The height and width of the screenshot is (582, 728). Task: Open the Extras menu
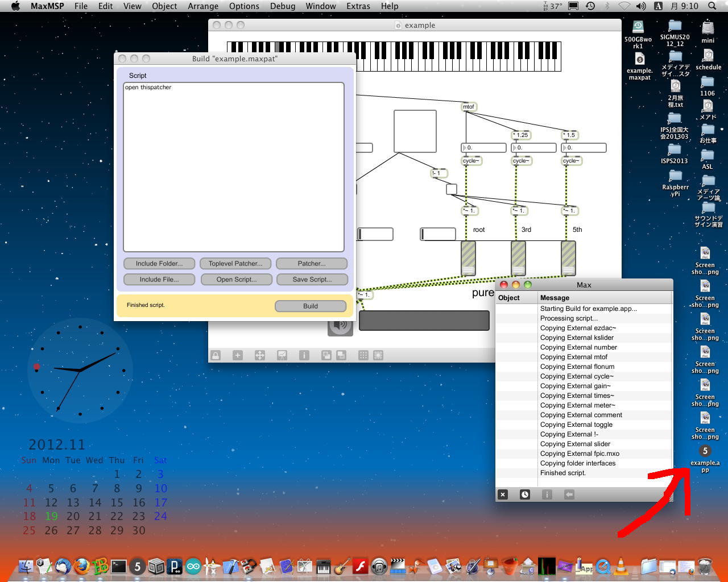click(x=358, y=6)
